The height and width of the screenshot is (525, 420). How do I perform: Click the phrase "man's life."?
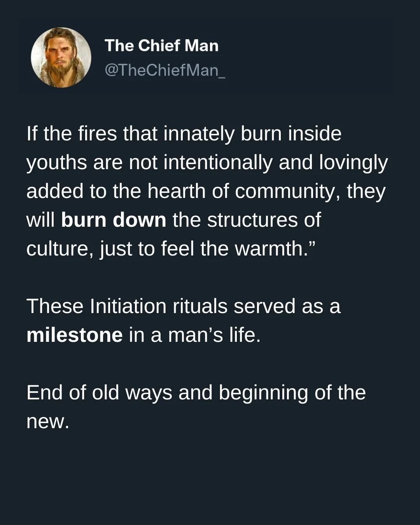214,335
